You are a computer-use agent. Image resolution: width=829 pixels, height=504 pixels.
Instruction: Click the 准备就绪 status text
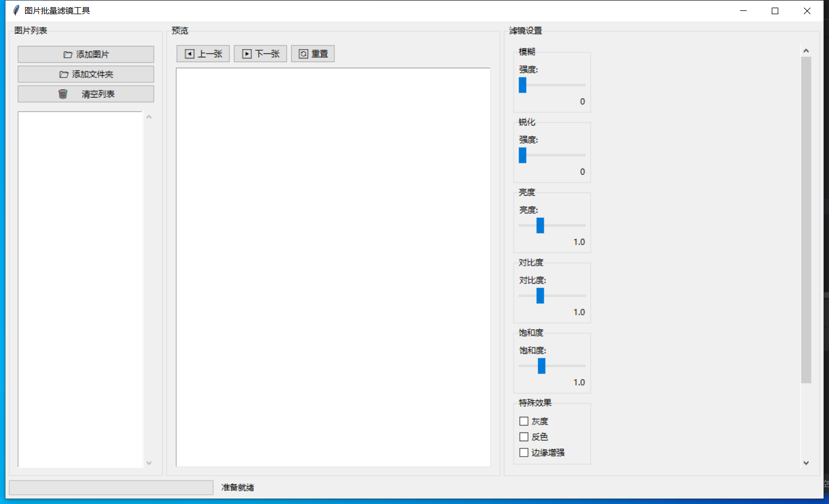point(238,488)
